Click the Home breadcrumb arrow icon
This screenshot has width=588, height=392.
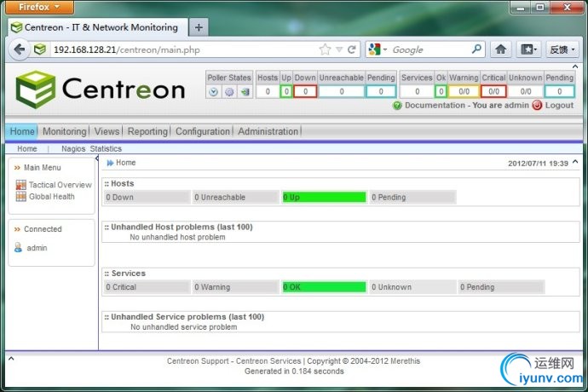tap(110, 163)
